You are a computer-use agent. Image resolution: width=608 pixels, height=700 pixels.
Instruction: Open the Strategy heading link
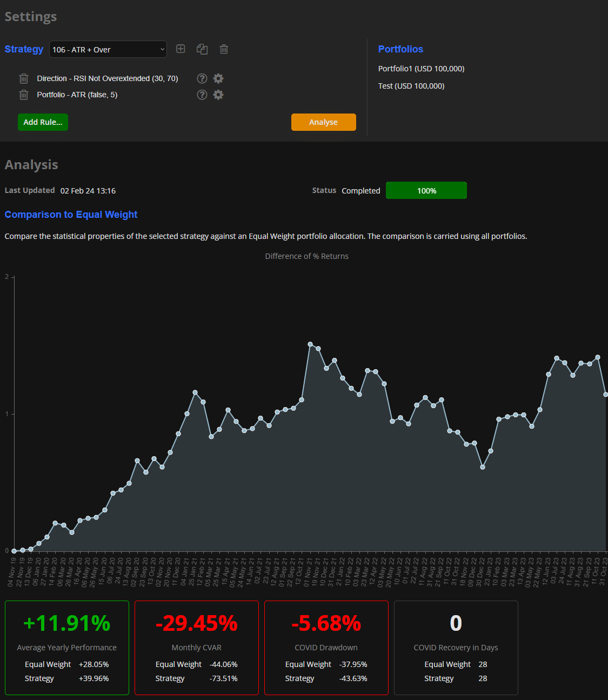coord(24,49)
